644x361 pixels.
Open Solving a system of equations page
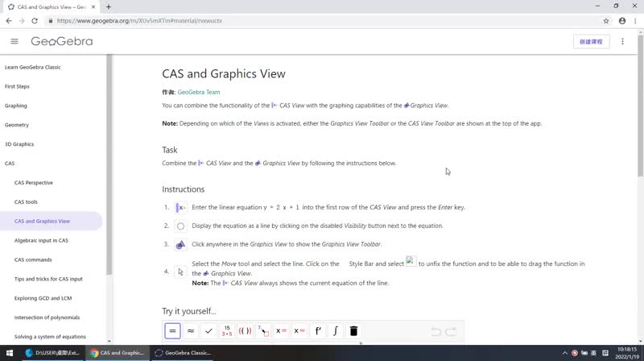click(50, 337)
